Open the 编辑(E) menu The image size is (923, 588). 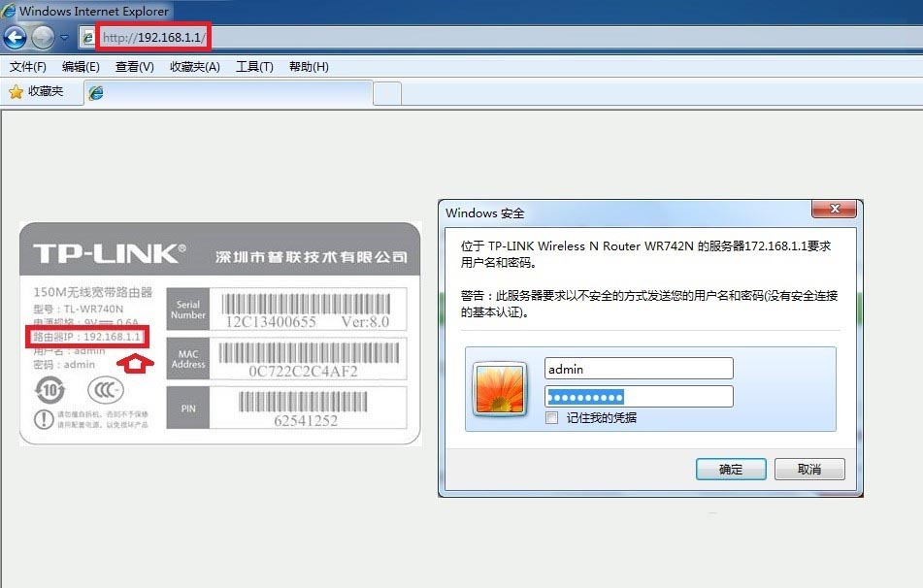pyautogui.click(x=81, y=67)
